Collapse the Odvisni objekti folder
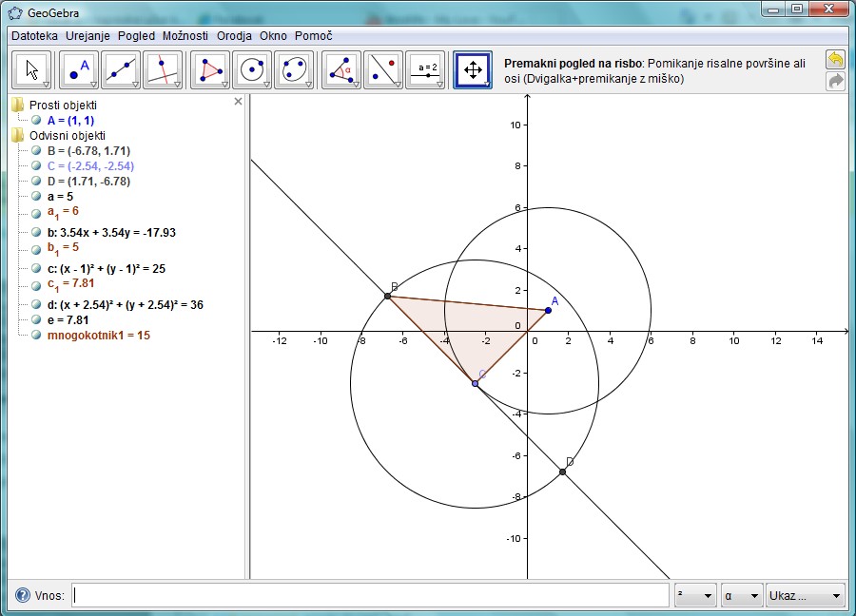This screenshot has height=616, width=856. [18, 136]
